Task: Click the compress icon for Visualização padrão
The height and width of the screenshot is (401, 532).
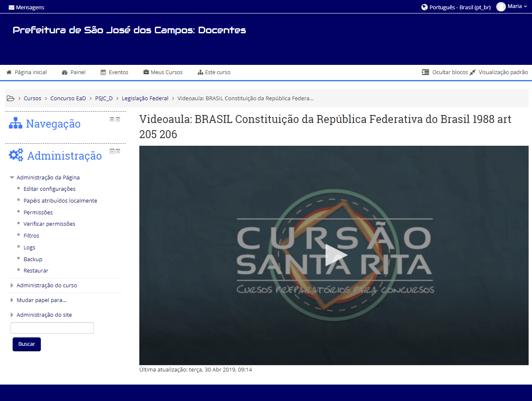Action: [473, 72]
